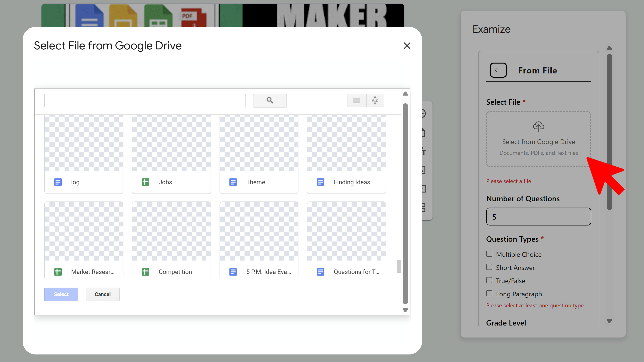
Task: Sort files using the A-Z icon
Action: pos(375,101)
